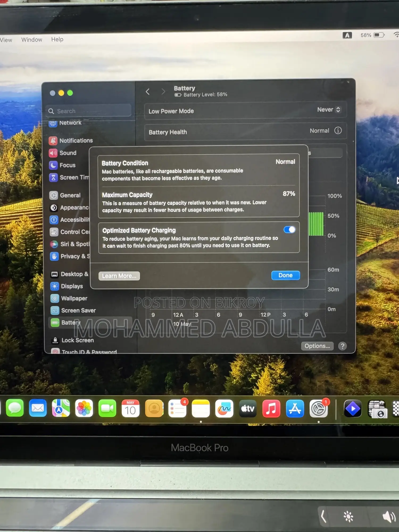Select Focus in the sidebar

pos(63,165)
